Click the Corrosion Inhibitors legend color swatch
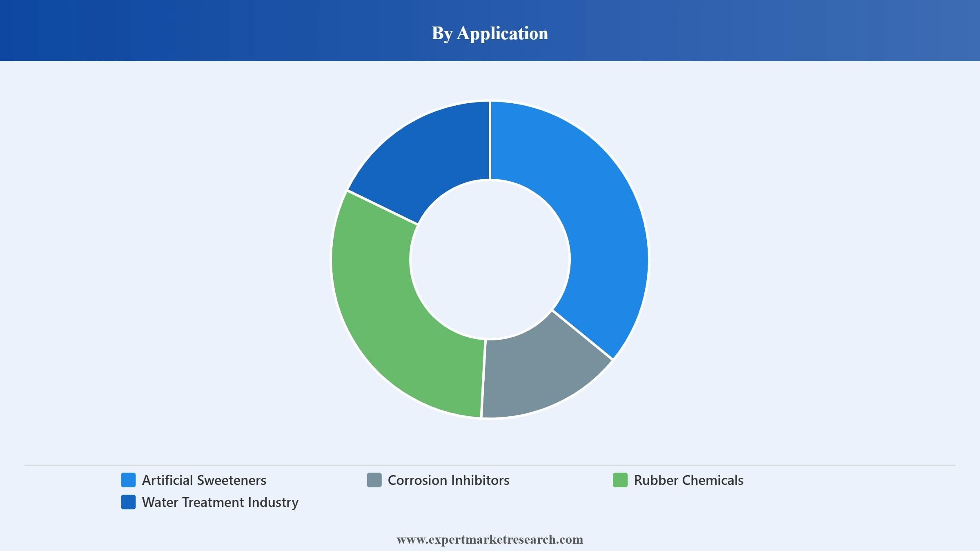Image resolution: width=980 pixels, height=551 pixels. pyautogui.click(x=374, y=480)
